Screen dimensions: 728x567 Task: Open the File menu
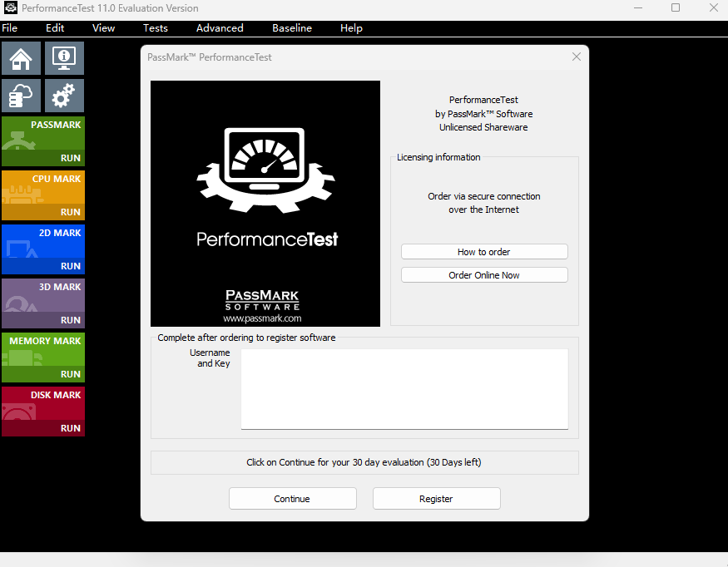(x=10, y=28)
